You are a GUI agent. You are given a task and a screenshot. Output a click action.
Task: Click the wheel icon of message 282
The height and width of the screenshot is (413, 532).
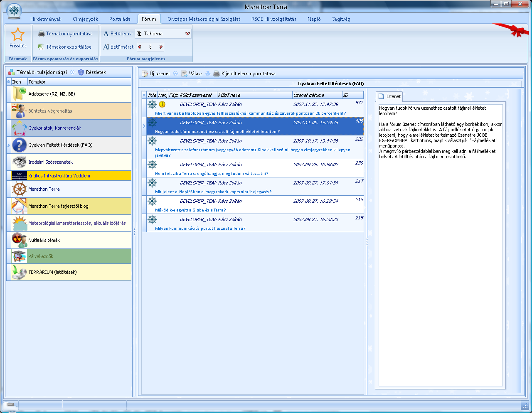point(152,141)
